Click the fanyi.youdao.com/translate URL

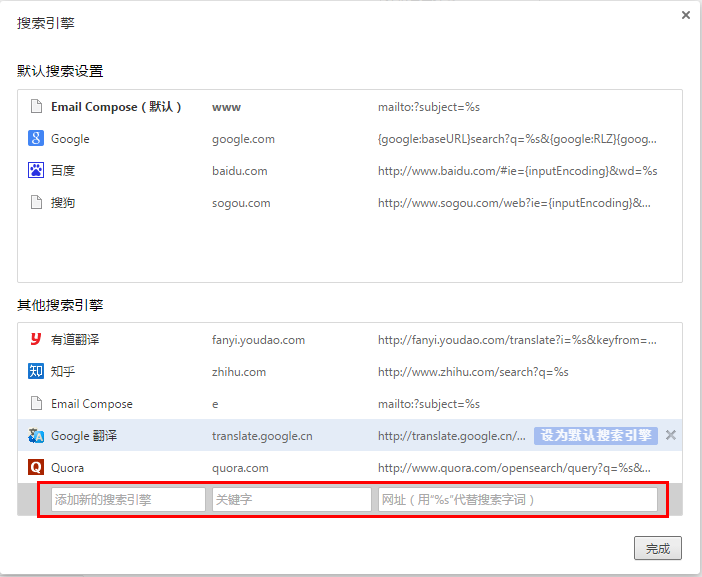click(517, 340)
